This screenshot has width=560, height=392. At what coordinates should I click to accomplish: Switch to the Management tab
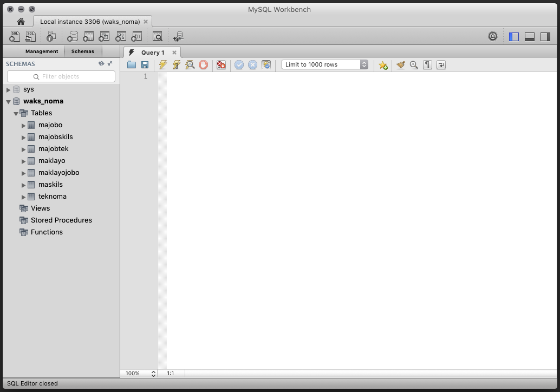point(41,51)
